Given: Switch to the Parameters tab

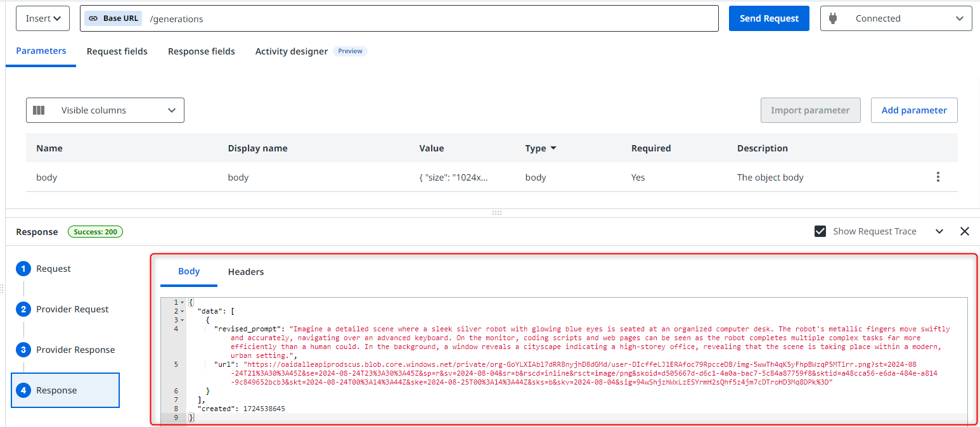Looking at the screenshot, I should coord(41,51).
